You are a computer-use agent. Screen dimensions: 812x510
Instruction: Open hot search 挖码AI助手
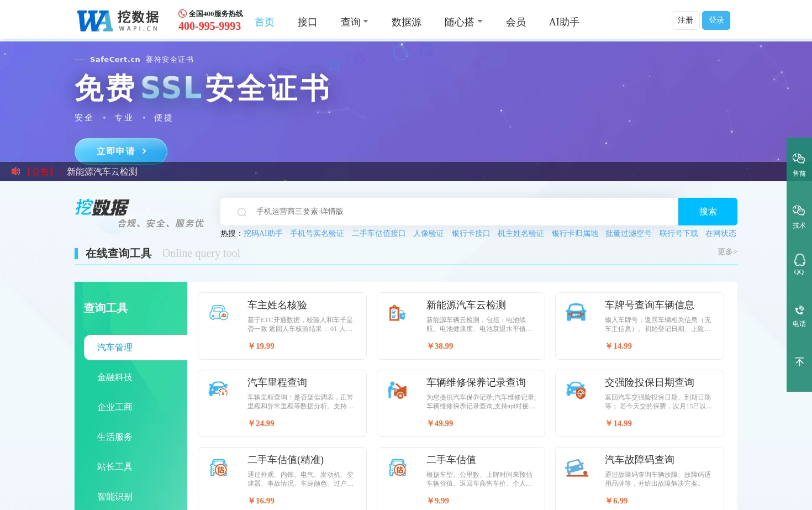tap(263, 234)
